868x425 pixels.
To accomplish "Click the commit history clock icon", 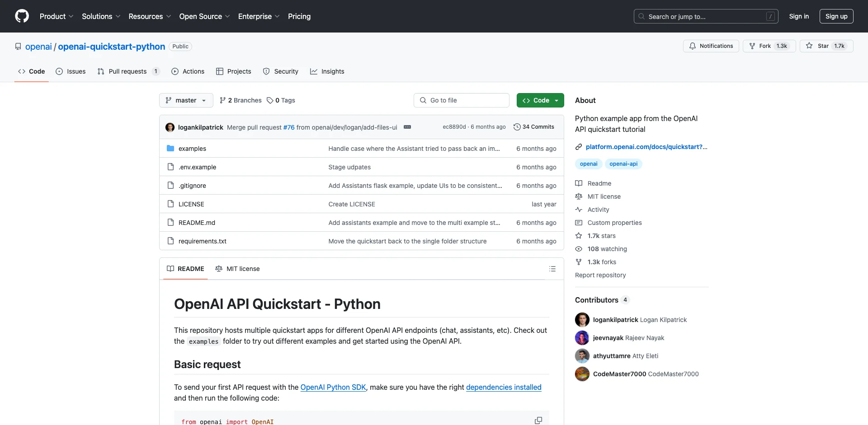I will [x=517, y=127].
